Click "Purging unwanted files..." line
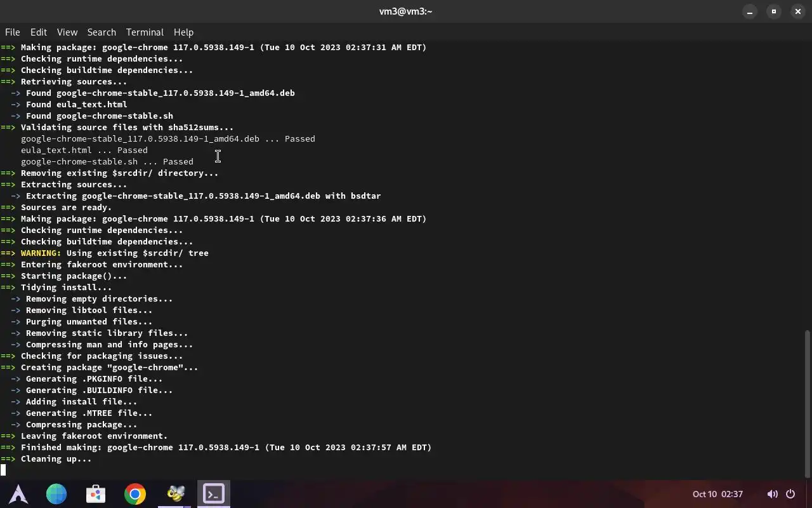 pos(89,321)
